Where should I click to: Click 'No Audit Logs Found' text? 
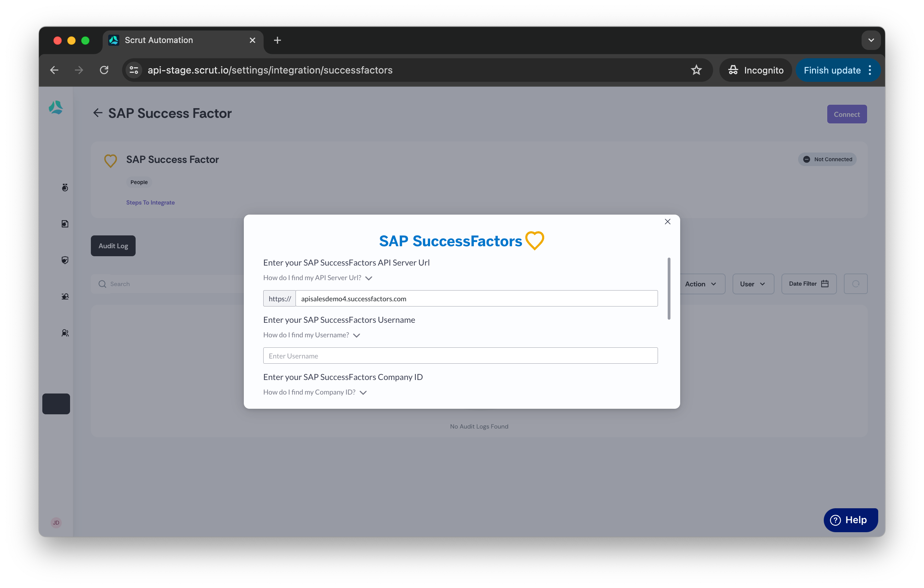[479, 426]
